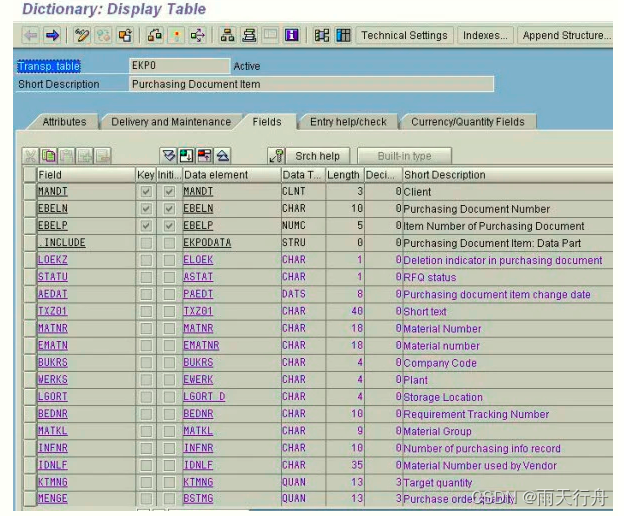
Task: Click the Collapse Include icon with red bar
Action: [x=205, y=156]
